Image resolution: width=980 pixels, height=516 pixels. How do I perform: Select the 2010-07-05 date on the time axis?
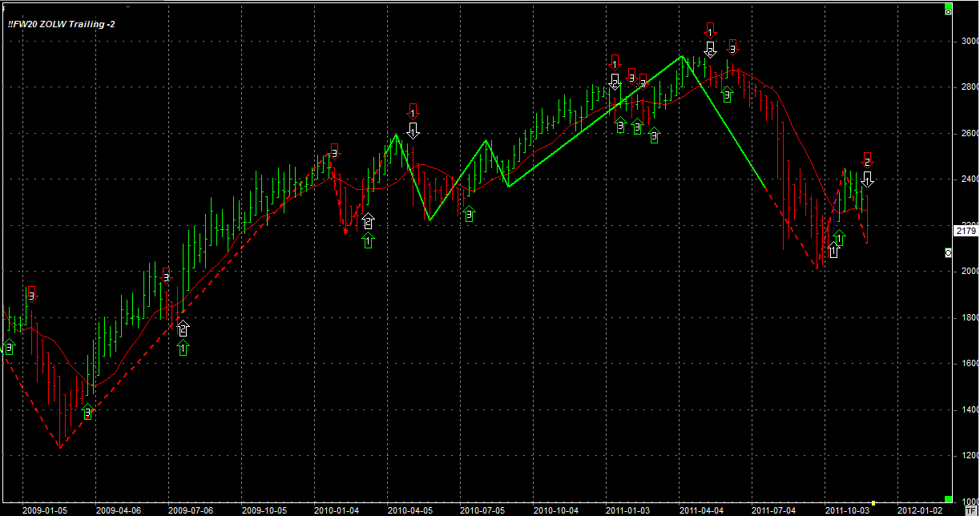[482, 510]
